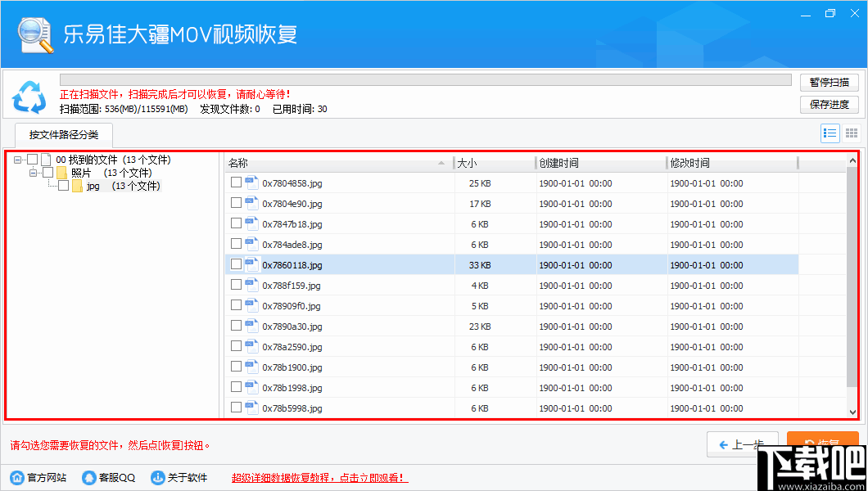This screenshot has height=491, width=868.
Task: Collapse the 照片 folder node
Action: pyautogui.click(x=33, y=173)
